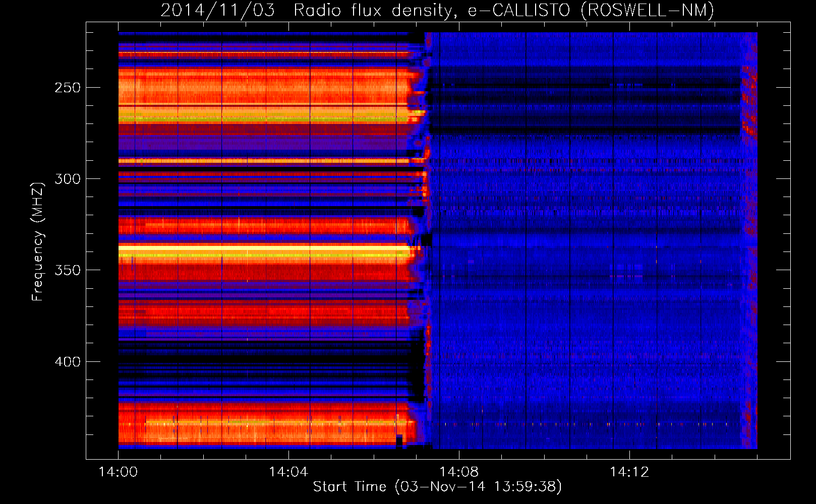
Task: Click the 14:12 time axis label
Action: [x=629, y=472]
